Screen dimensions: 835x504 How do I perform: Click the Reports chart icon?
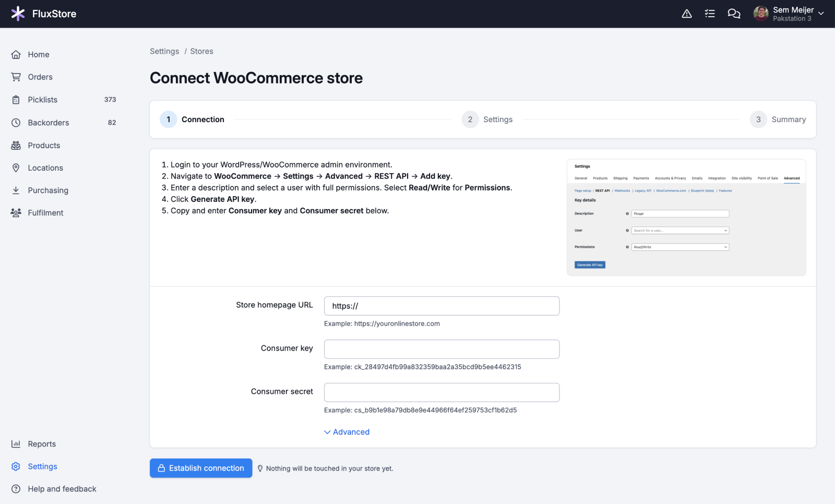16,444
